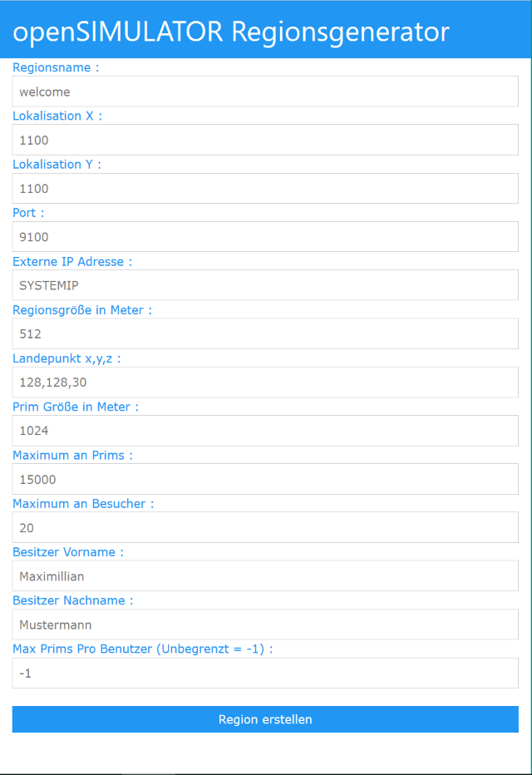Image resolution: width=532 pixels, height=775 pixels.
Task: Click the 'Besitzer Nachname :' label
Action: coord(73,600)
